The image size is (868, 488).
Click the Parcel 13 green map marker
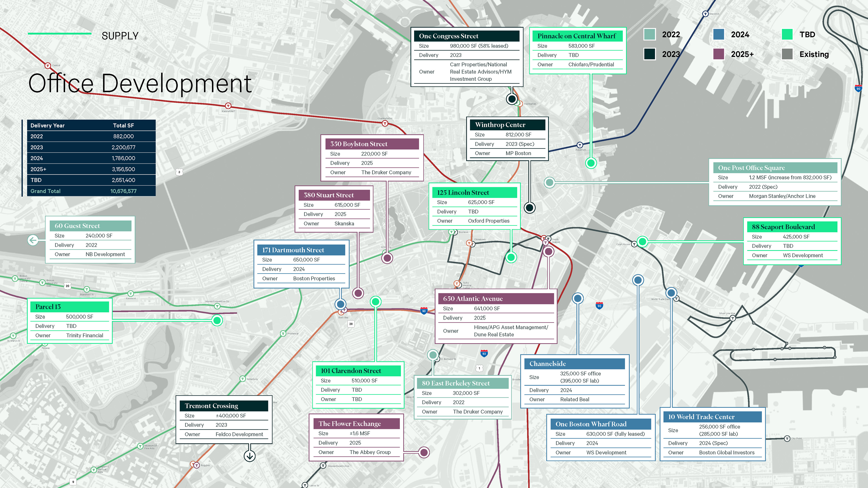217,320
